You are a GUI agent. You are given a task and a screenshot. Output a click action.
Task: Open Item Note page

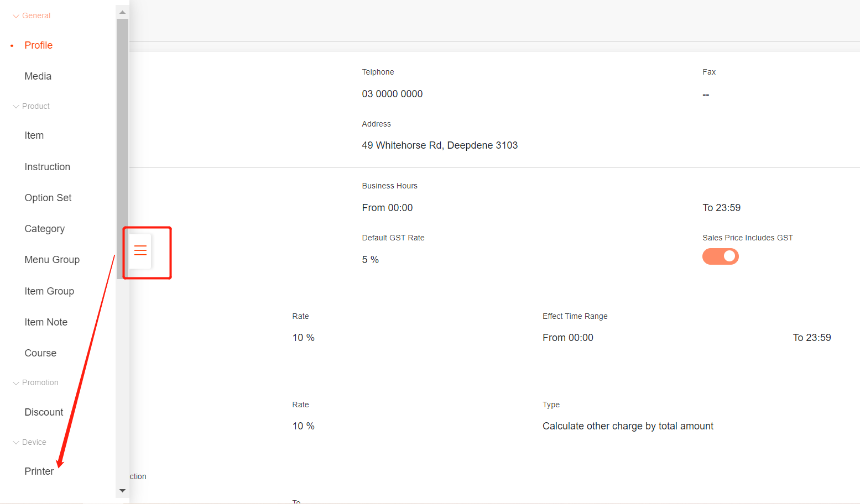(x=46, y=322)
